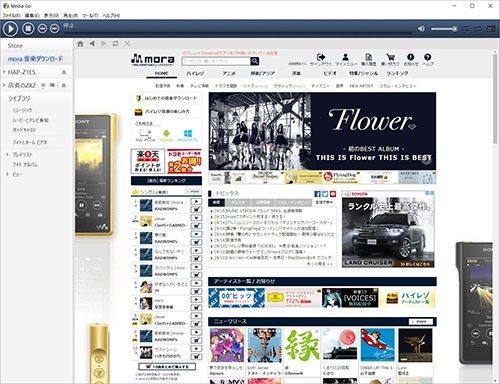Stop loading the store page
Screen dimensions: 500x384
[x=127, y=44]
